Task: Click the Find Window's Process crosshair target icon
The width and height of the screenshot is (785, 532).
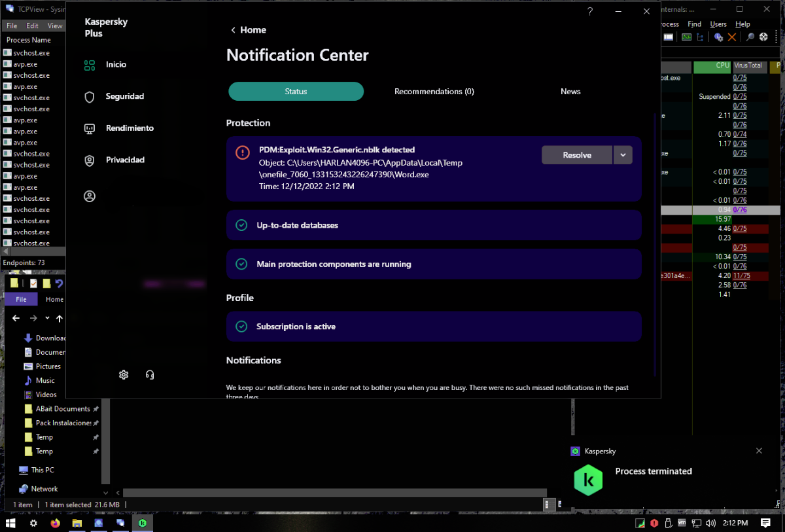Action: pos(763,37)
